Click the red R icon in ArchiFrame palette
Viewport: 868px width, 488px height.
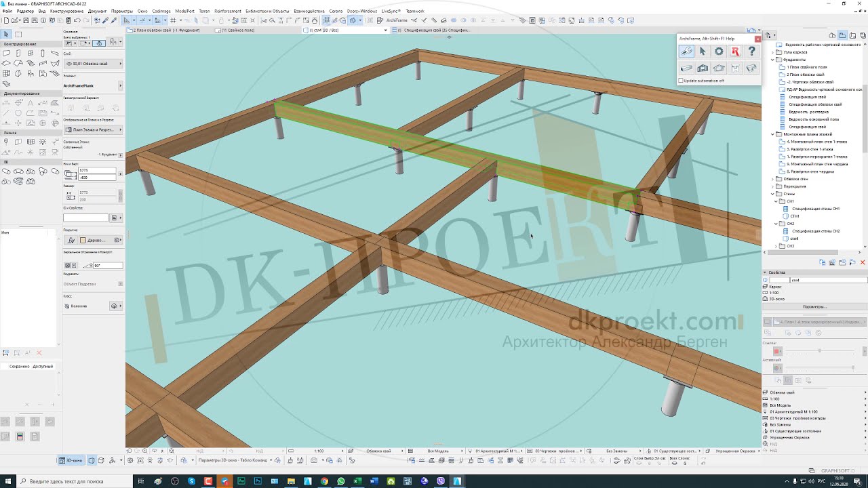(x=735, y=52)
